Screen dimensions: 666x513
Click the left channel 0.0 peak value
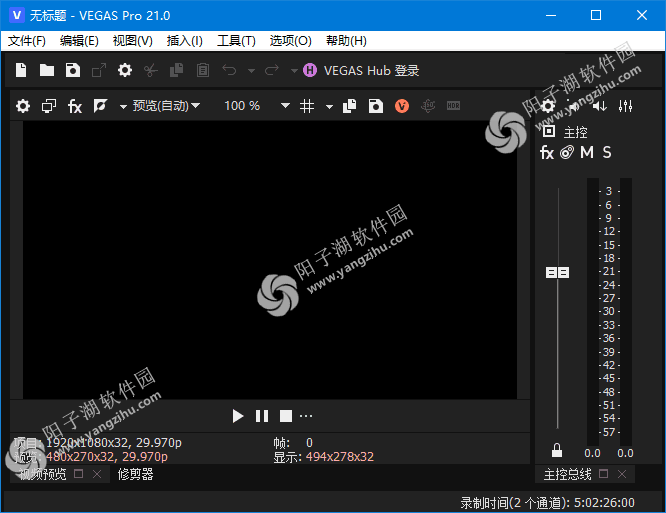(x=592, y=454)
